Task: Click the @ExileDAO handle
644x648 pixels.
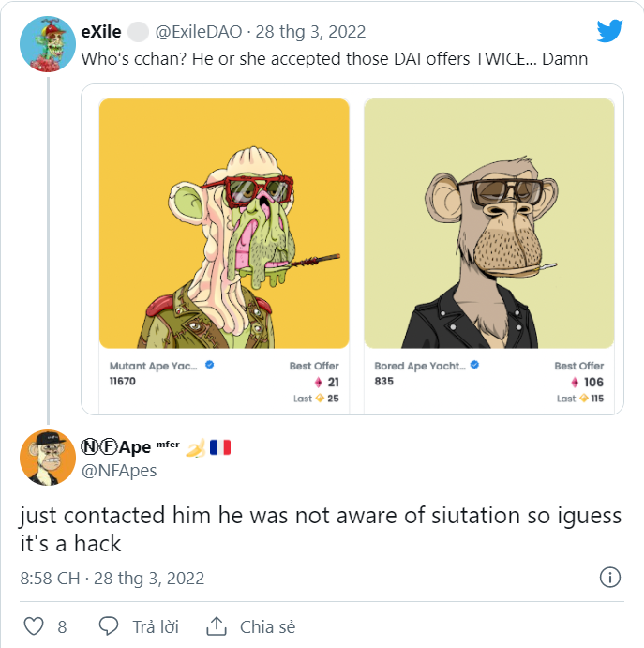Action: pos(195,32)
